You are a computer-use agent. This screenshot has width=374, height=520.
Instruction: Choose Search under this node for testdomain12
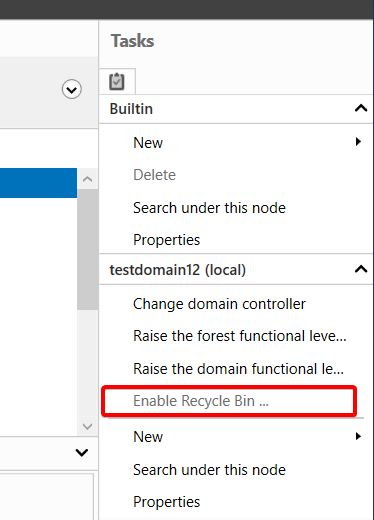pos(209,470)
